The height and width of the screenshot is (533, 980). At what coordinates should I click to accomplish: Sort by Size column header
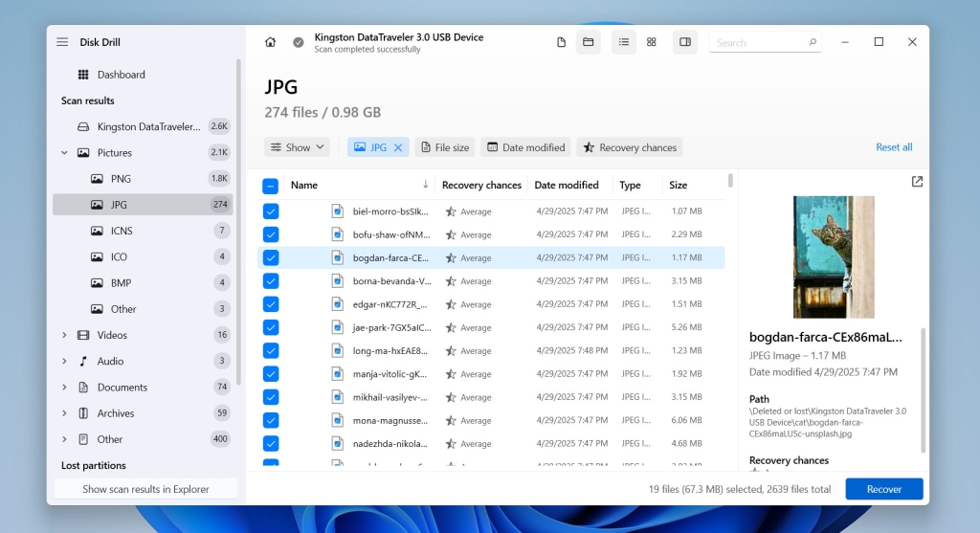[x=679, y=185]
